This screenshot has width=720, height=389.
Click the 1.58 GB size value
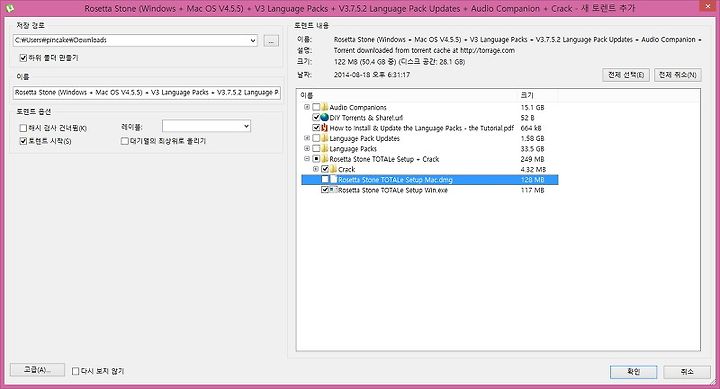pyautogui.click(x=532, y=138)
